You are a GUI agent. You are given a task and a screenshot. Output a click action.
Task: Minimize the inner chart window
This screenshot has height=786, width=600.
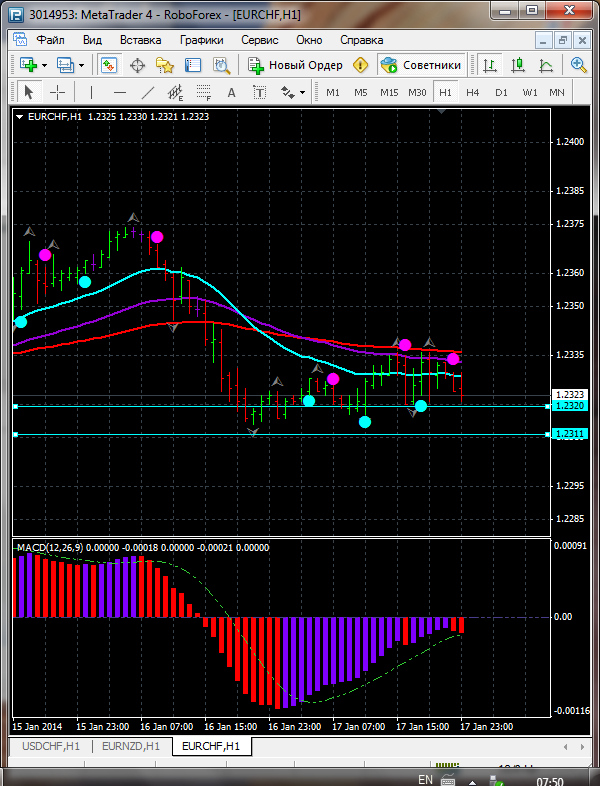543,40
